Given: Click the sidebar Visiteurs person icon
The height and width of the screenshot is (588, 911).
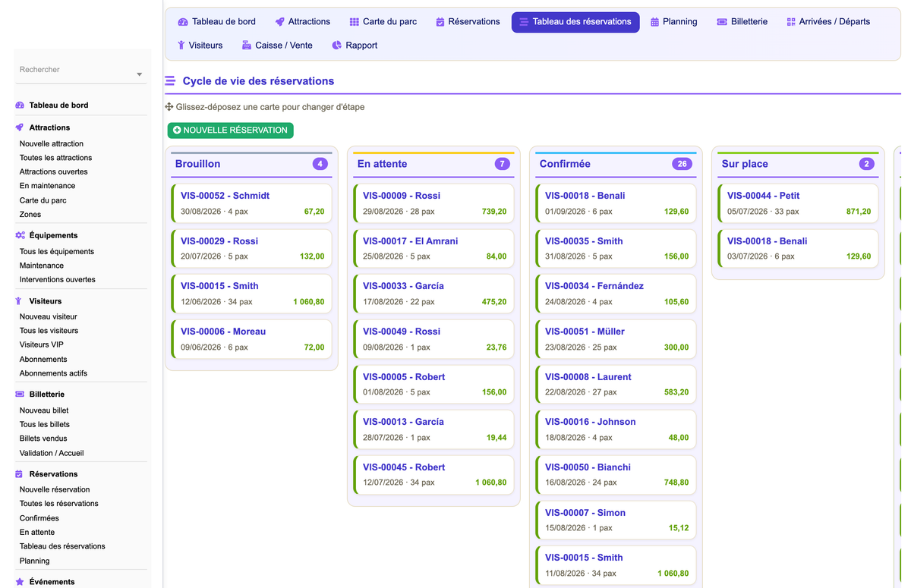Looking at the screenshot, I should (20, 301).
